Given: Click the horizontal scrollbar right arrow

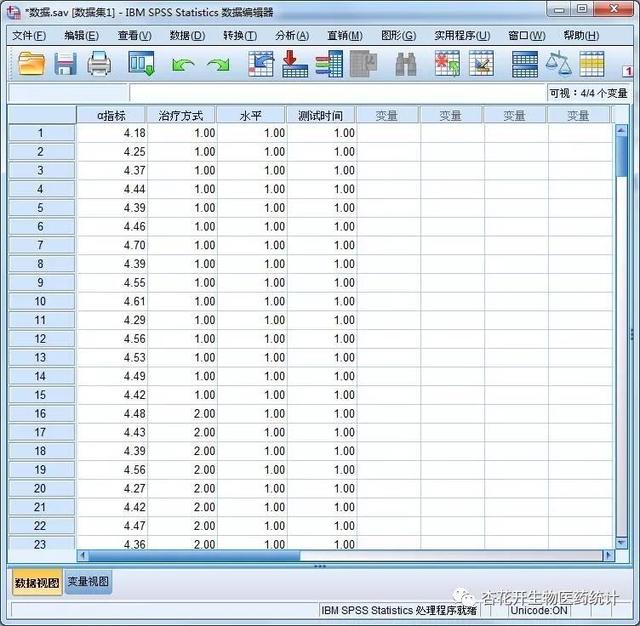Looking at the screenshot, I should tap(609, 555).
